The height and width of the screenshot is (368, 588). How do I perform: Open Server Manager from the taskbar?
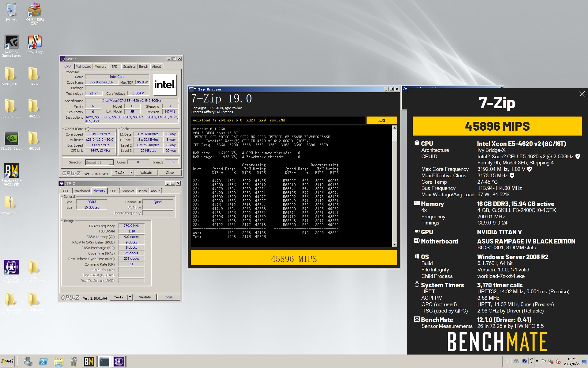pyautogui.click(x=28, y=362)
